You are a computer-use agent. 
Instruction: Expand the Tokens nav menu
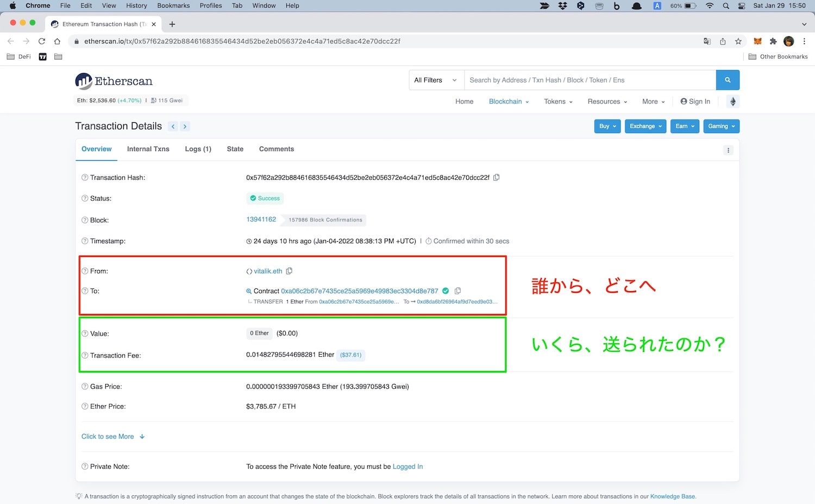[x=558, y=102]
